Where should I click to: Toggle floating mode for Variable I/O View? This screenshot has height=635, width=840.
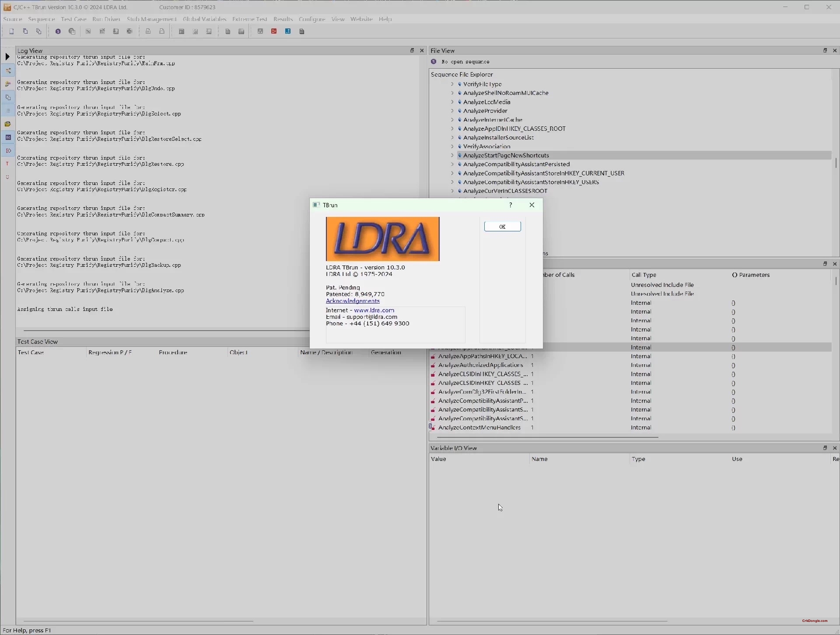click(824, 448)
